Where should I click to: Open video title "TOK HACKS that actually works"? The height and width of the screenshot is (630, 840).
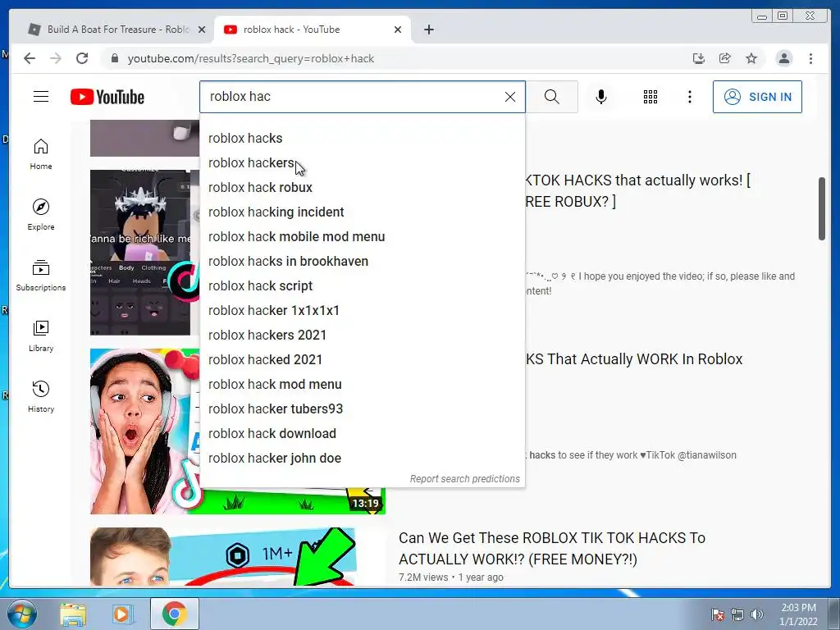click(637, 190)
